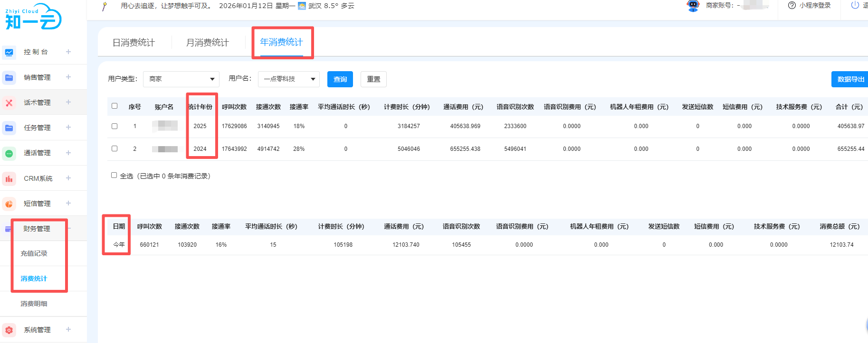Image resolution: width=868 pixels, height=343 pixels.
Task: Click the CRM系统 bar chart icon
Action: pos(9,179)
